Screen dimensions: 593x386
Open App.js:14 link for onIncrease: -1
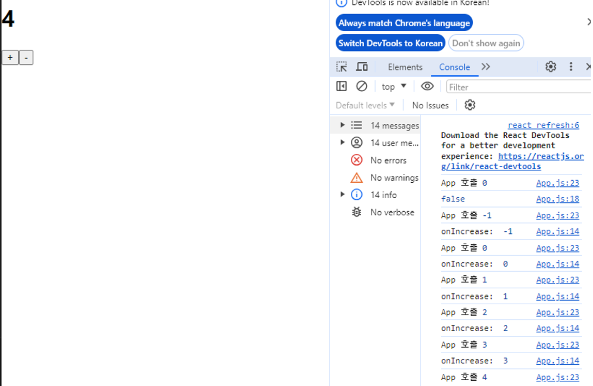point(557,231)
